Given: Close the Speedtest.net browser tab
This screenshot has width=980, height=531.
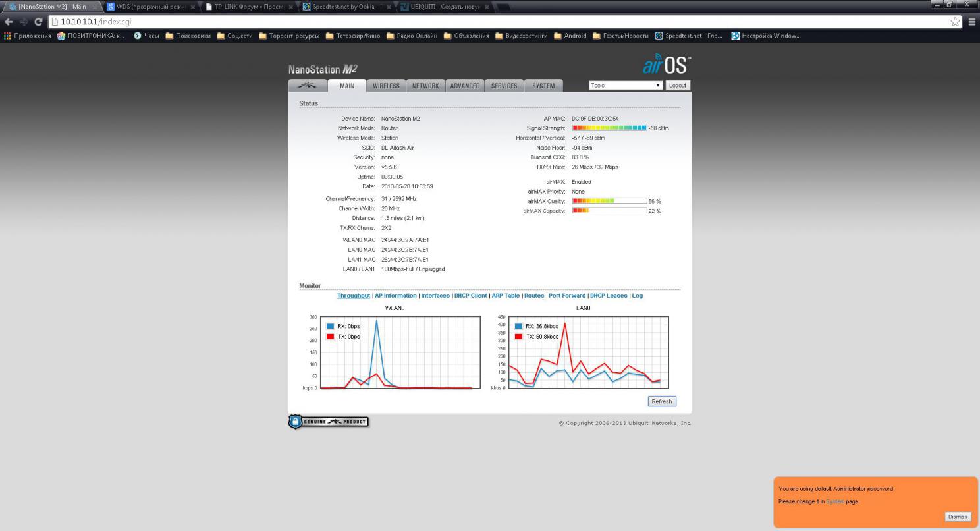Looking at the screenshot, I should (x=389, y=7).
